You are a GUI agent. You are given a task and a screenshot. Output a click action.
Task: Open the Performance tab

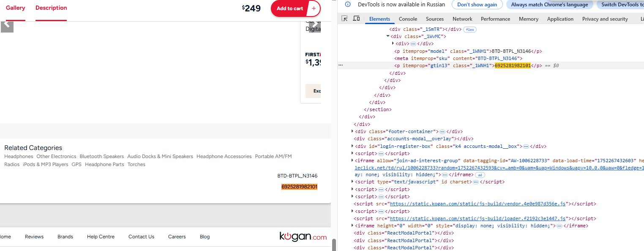coord(495,19)
